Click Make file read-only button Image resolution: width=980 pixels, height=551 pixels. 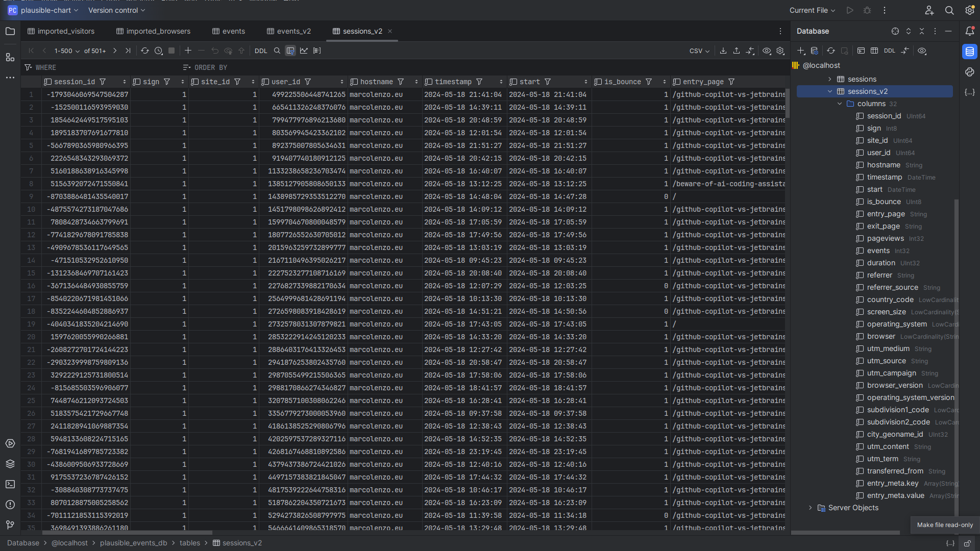click(x=967, y=543)
